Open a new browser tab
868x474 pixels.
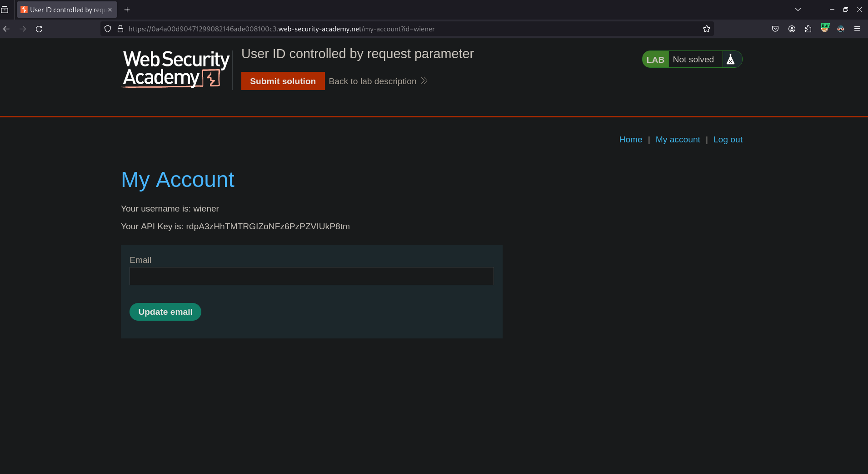point(127,10)
